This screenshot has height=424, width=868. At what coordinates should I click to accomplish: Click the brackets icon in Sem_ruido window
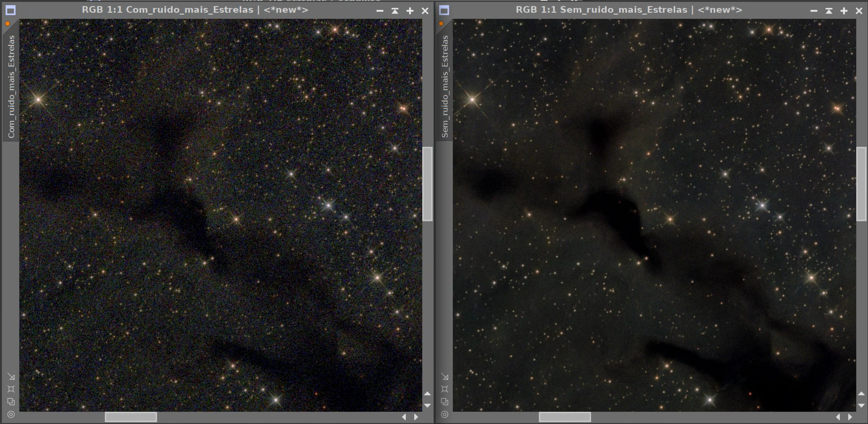coord(445,389)
